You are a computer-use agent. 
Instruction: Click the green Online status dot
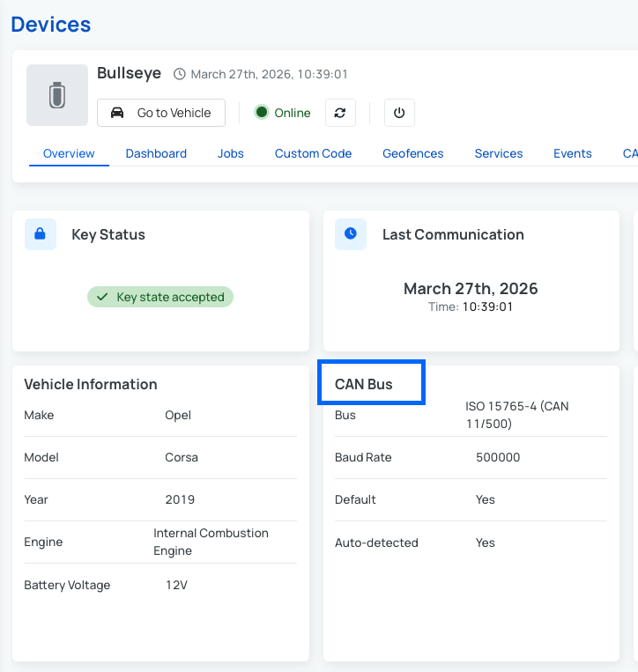pos(261,113)
